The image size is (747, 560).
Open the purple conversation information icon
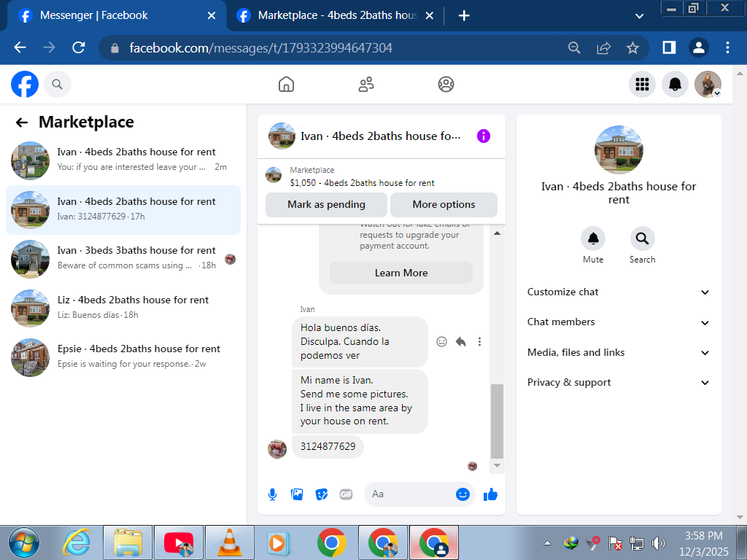point(484,136)
